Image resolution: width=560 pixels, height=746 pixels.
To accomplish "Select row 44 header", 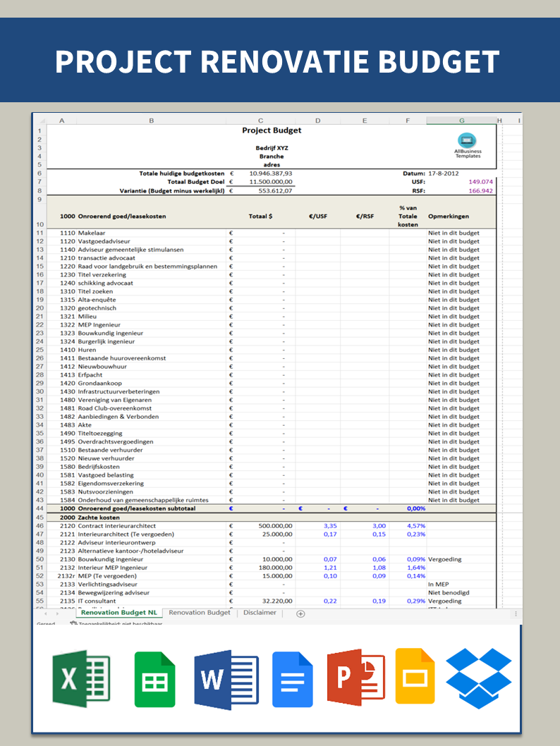I will (40, 508).
